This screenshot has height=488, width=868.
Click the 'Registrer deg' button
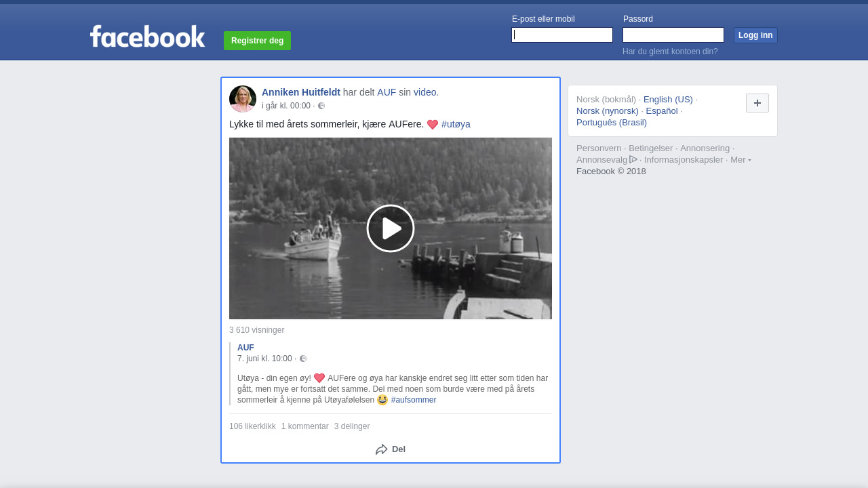pyautogui.click(x=257, y=41)
